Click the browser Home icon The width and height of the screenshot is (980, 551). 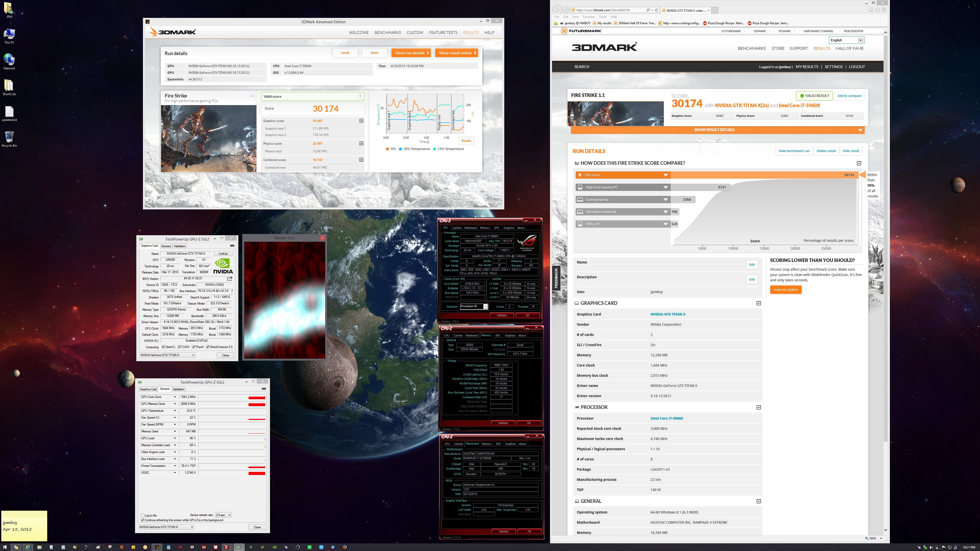click(x=871, y=10)
